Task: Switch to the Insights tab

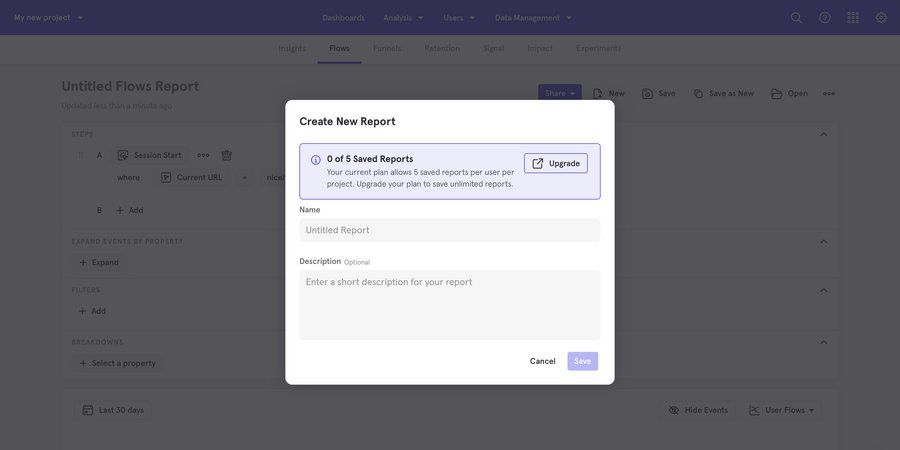Action: [x=292, y=49]
